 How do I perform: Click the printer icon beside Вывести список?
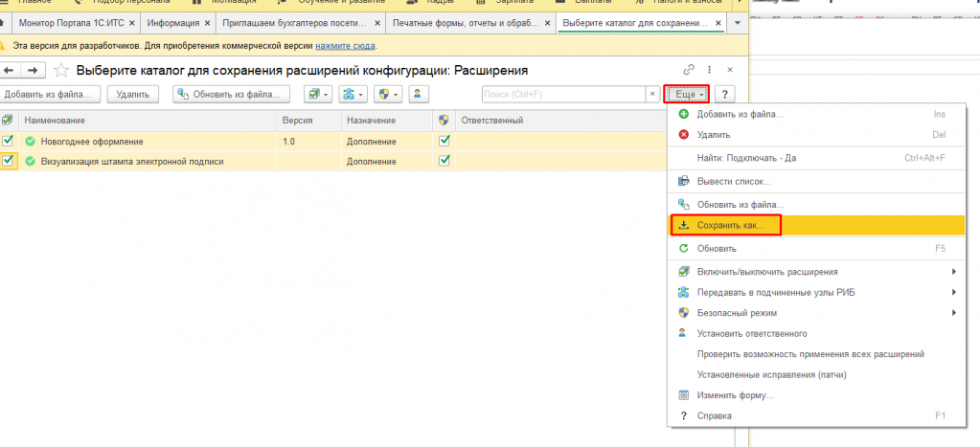coord(684,182)
